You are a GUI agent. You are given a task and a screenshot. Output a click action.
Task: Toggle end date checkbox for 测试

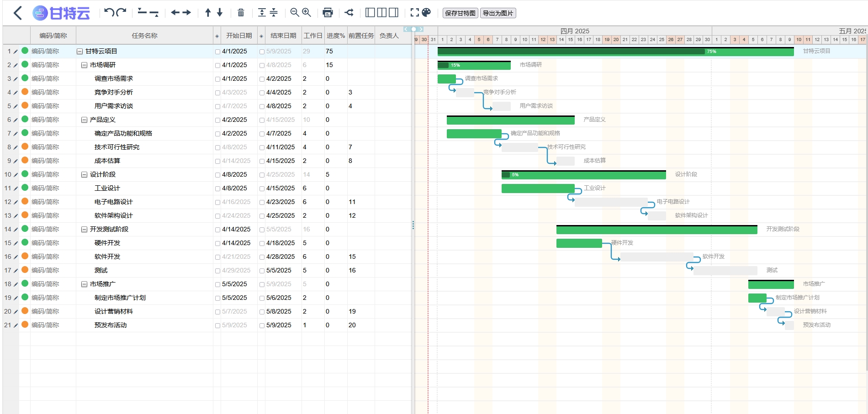point(262,271)
